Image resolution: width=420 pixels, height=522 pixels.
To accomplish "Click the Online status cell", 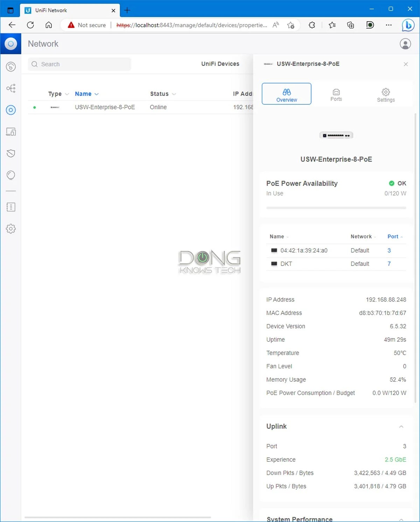I will click(158, 107).
